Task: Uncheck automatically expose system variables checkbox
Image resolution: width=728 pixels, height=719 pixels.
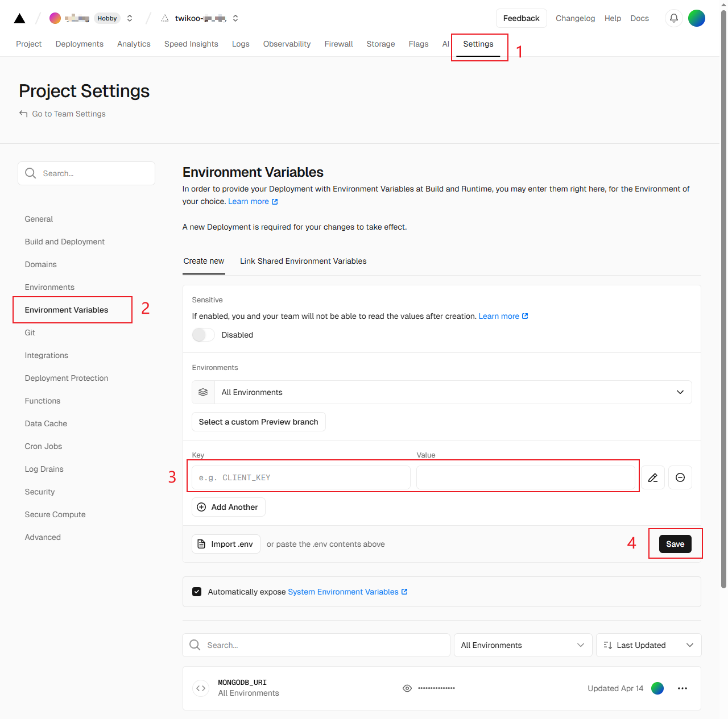Action: [197, 592]
